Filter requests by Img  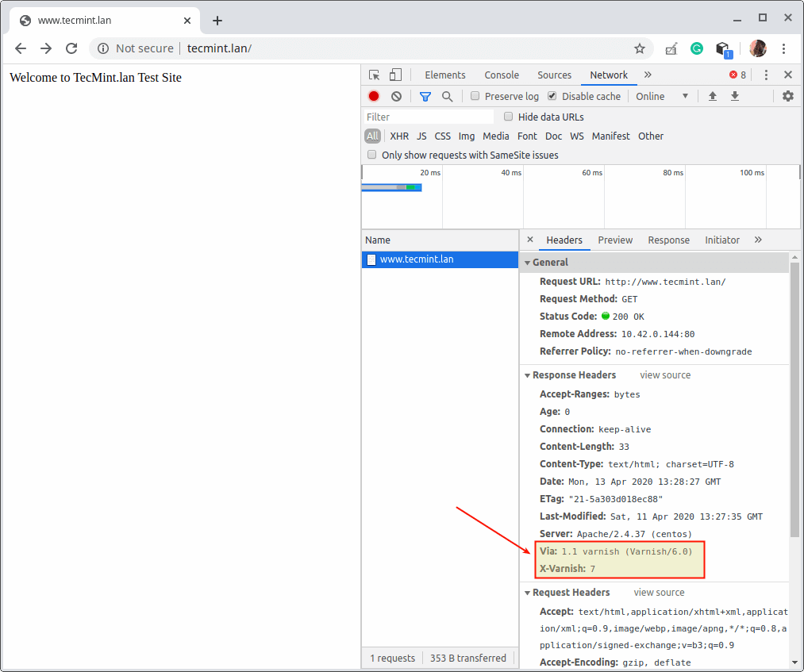(466, 136)
